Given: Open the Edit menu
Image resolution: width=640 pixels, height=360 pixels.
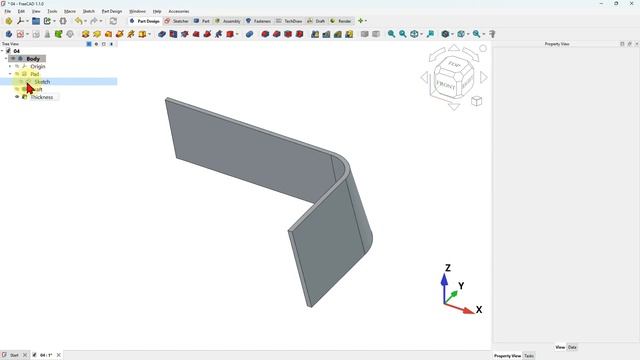Looking at the screenshot, I should [21, 11].
